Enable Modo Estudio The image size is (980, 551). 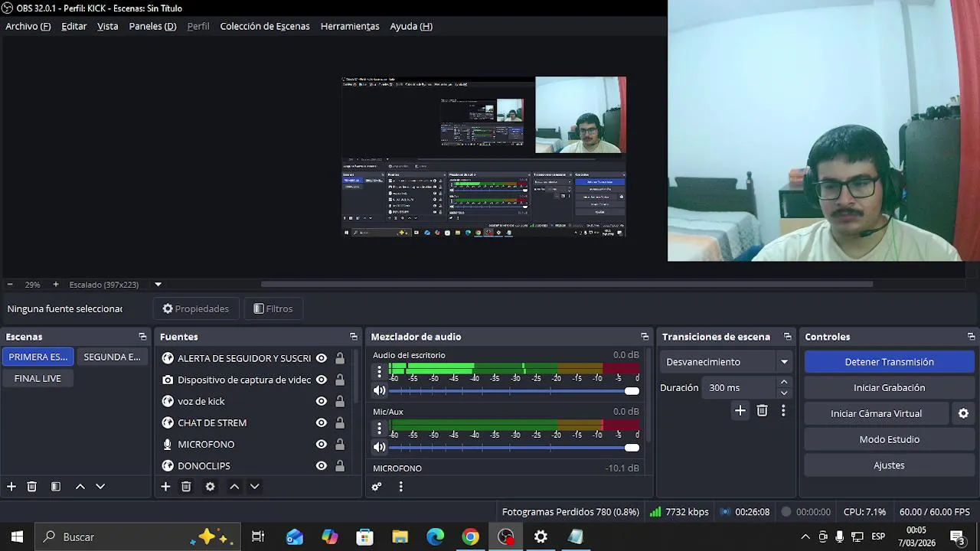coord(889,439)
